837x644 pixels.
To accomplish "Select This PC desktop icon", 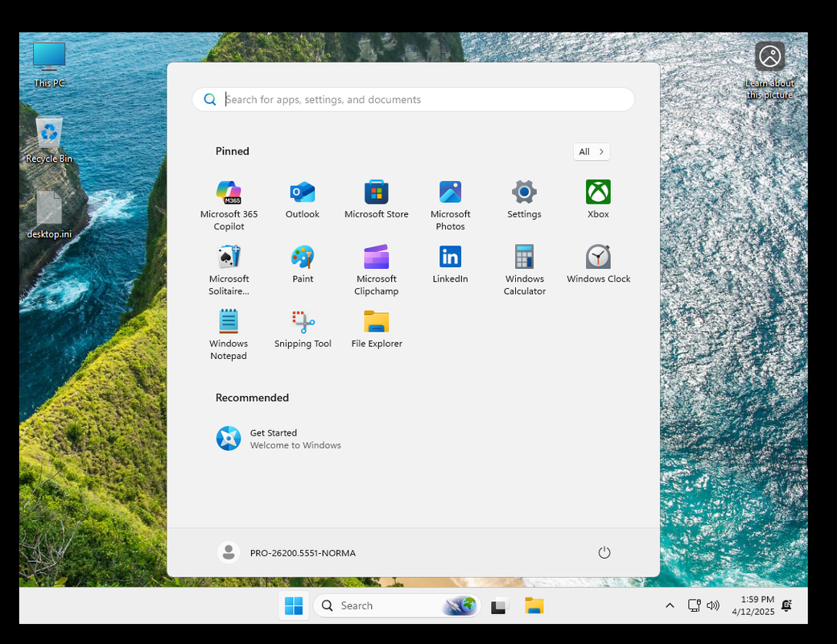I will point(49,64).
